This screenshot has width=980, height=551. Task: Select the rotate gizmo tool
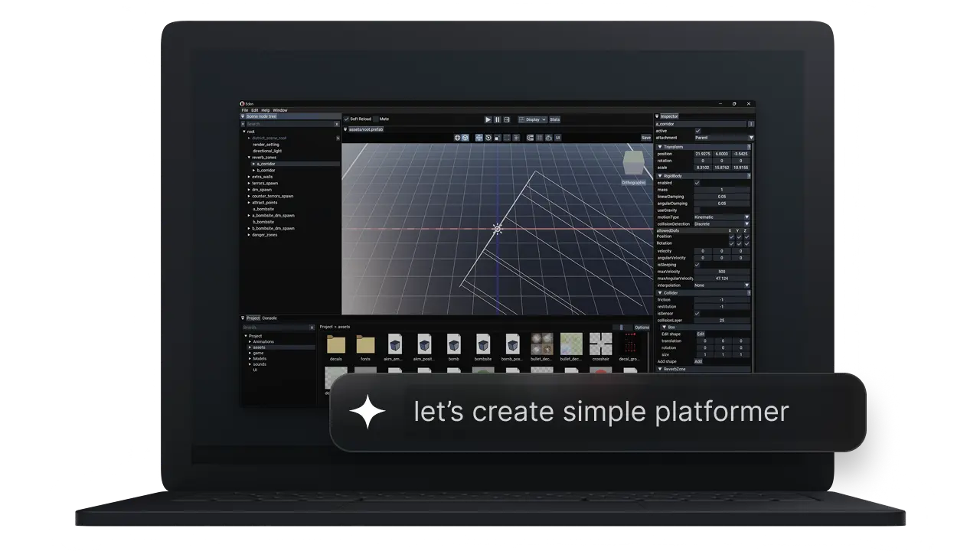tap(488, 138)
